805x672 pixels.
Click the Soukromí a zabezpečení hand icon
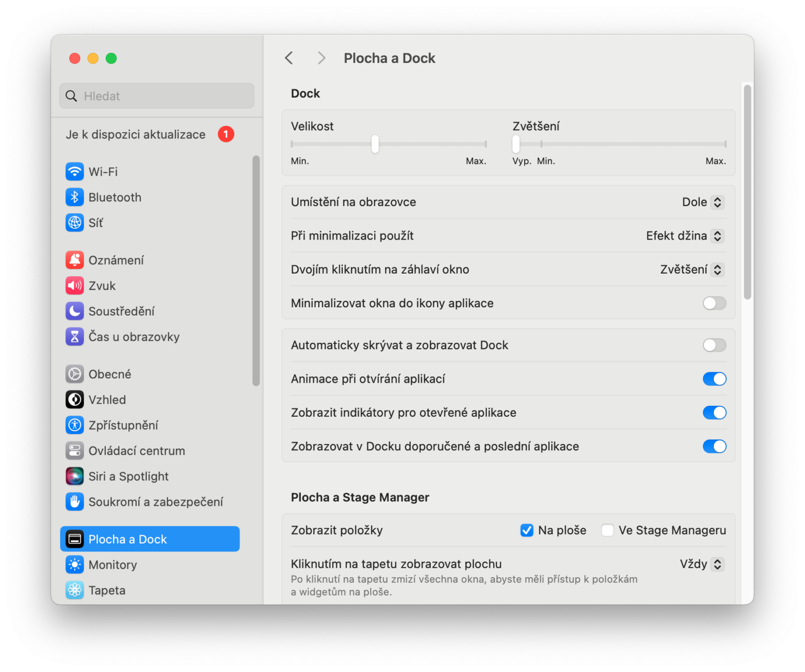coord(74,502)
